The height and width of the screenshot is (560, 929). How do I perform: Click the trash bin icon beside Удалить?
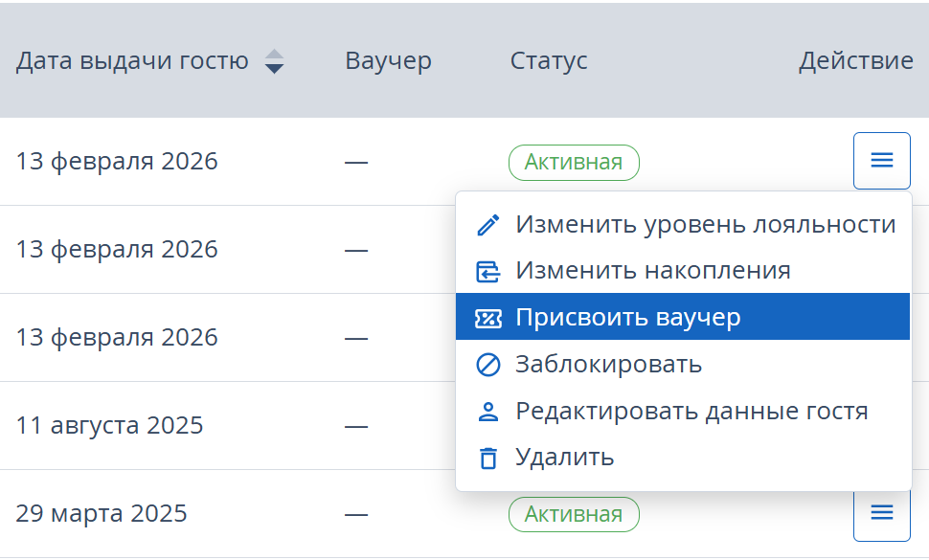click(488, 458)
